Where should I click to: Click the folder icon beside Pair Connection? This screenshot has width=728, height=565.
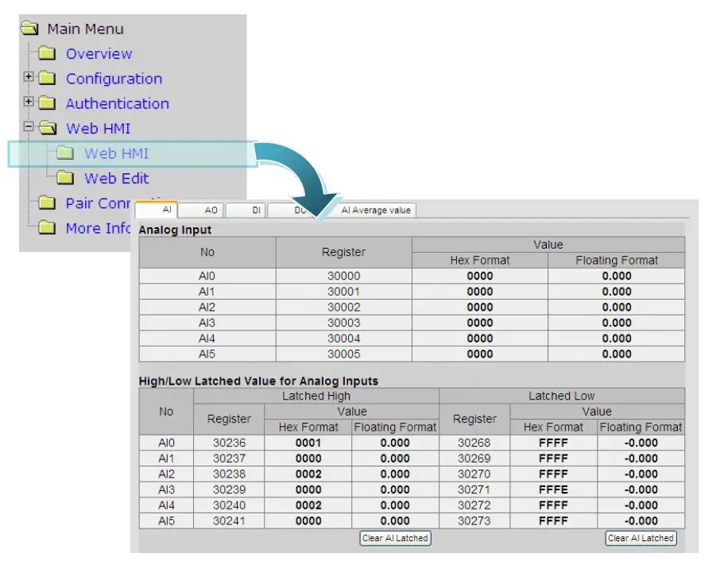point(47,203)
